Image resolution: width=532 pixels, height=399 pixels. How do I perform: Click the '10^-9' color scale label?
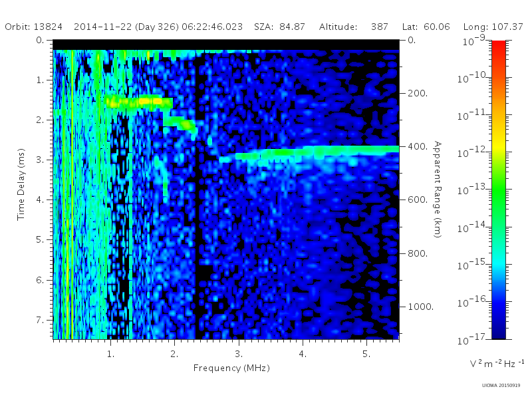474,40
